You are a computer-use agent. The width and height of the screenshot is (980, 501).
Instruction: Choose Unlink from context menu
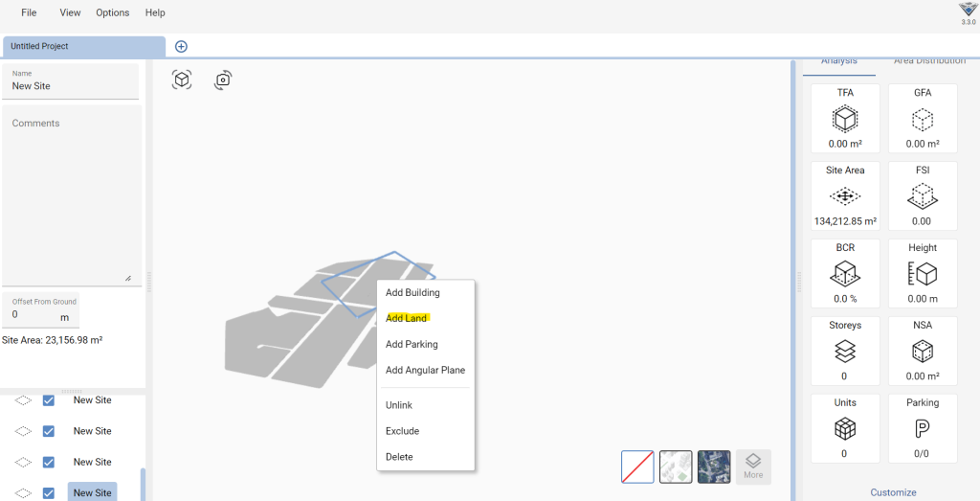(x=426, y=405)
